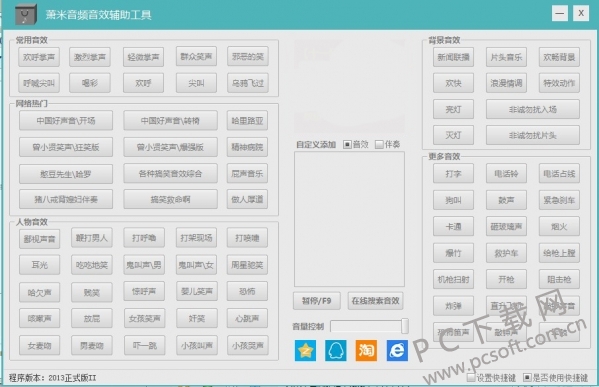Play the 哈里路亚 sound
Image resolution: width=599 pixels, height=387 pixels.
247,121
